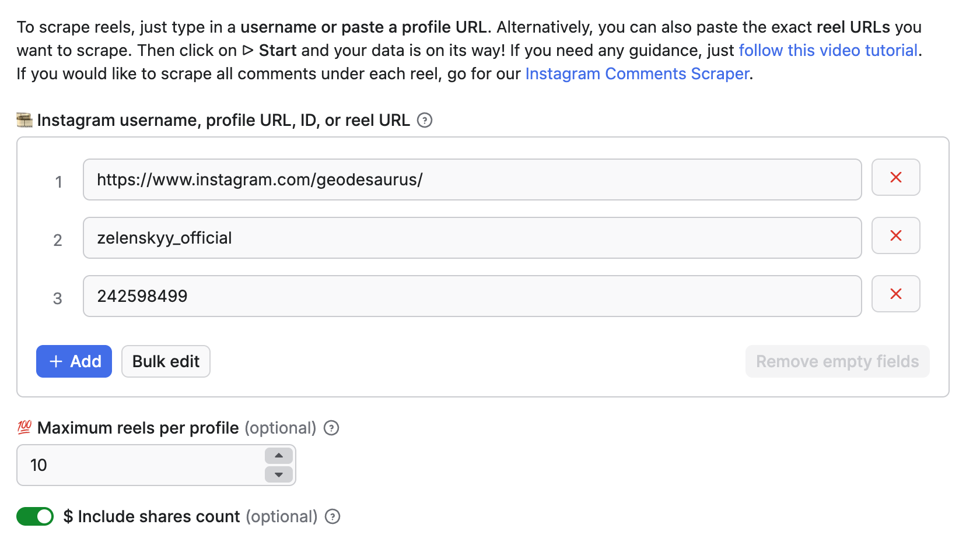
Task: Remove the geodesaurus profile URL row
Action: pyautogui.click(x=895, y=177)
